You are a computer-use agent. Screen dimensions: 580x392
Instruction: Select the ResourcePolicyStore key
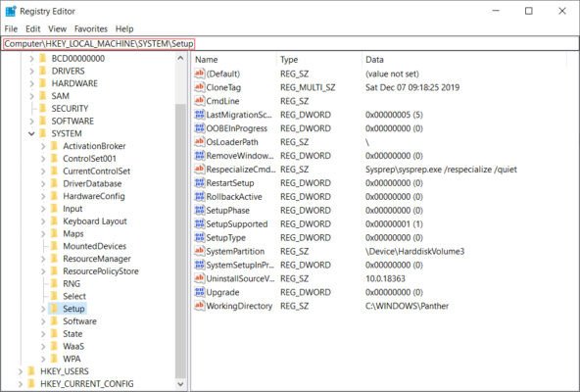point(101,270)
